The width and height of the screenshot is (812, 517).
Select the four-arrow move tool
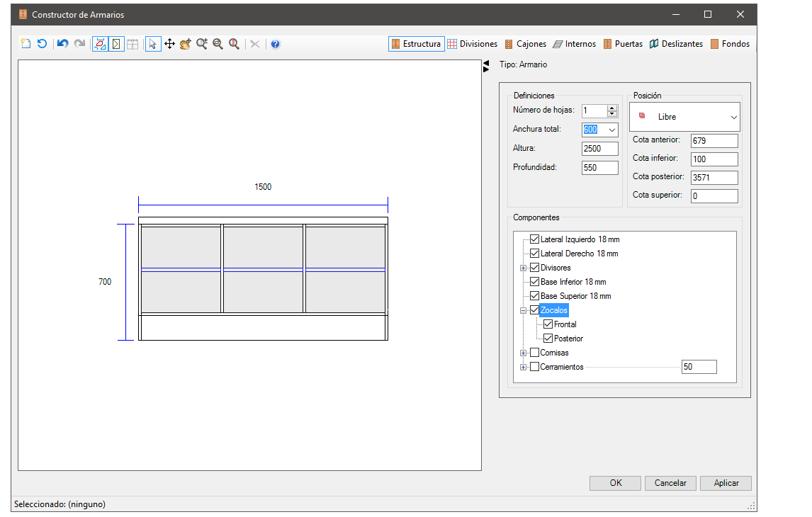click(169, 44)
